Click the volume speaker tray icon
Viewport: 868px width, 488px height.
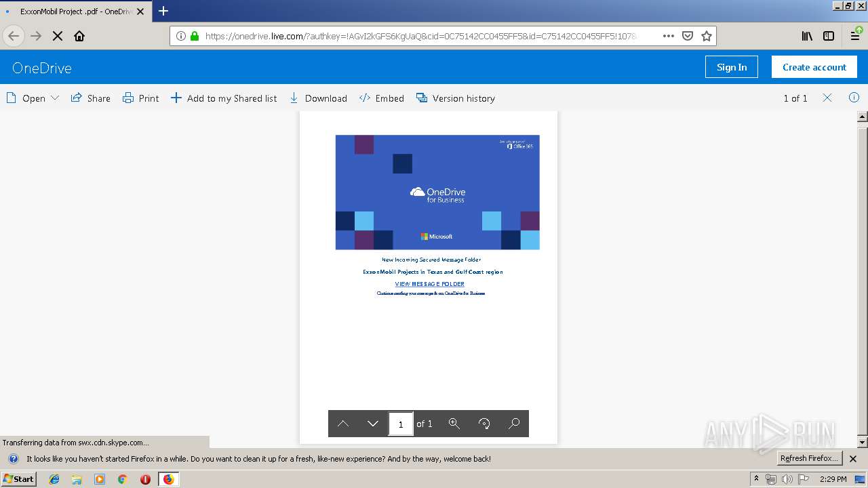click(x=787, y=479)
